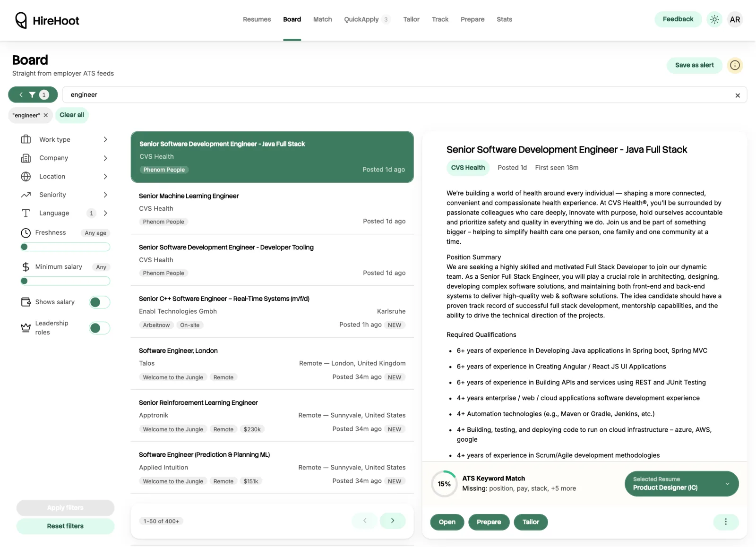Click the $230k salary tag
Screen dimensions: 756x547
coord(252,429)
